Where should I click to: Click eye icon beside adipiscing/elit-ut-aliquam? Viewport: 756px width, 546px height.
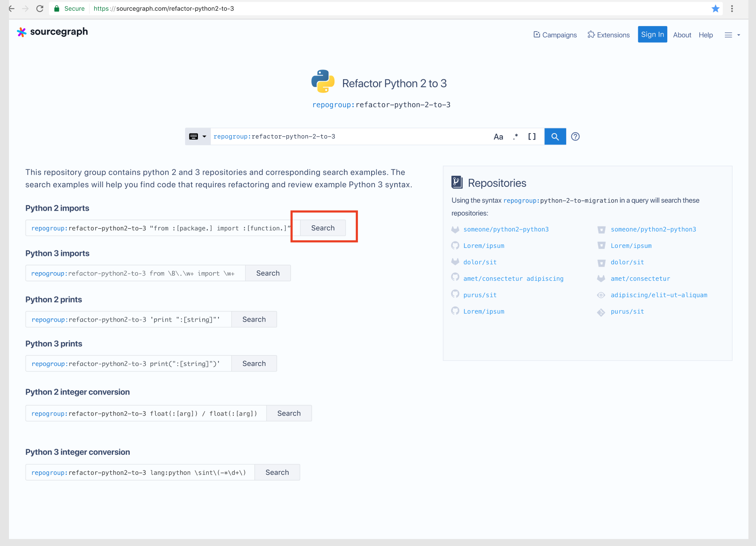point(601,295)
